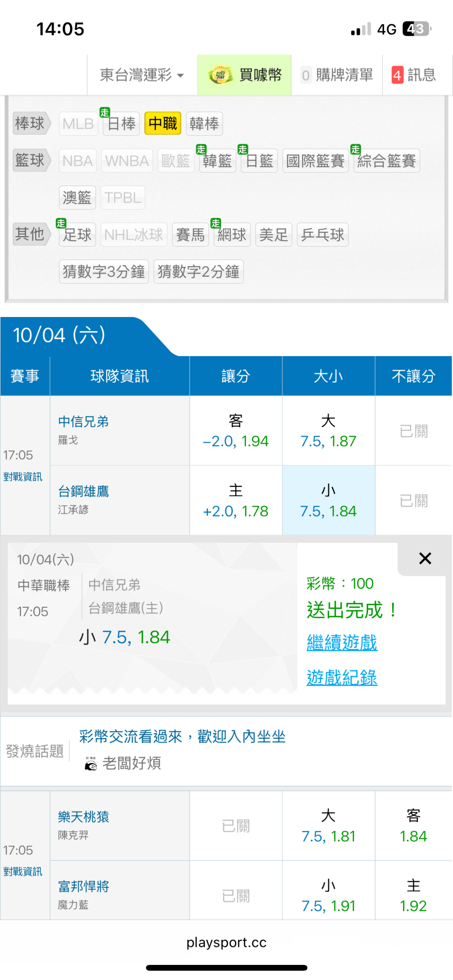Tap the avatar icon beside 老闆好煩
The height and width of the screenshot is (980, 453).
click(91, 764)
